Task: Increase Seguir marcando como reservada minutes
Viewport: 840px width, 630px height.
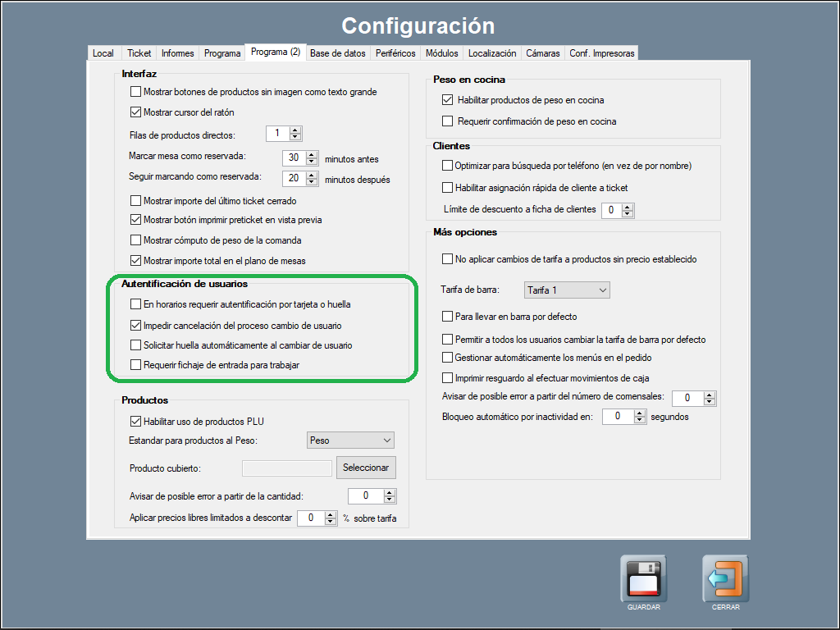Action: pos(312,175)
